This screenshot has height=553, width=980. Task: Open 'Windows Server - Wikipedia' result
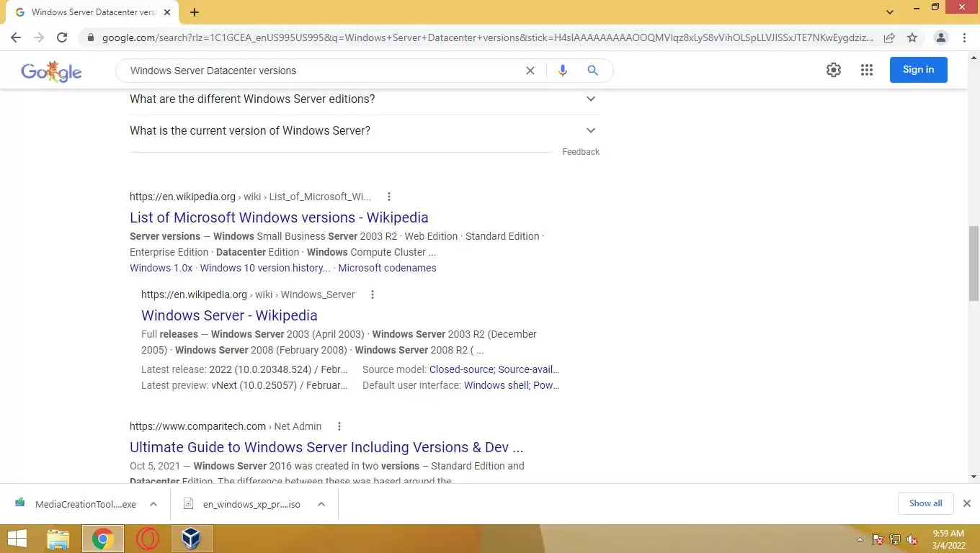coord(229,315)
